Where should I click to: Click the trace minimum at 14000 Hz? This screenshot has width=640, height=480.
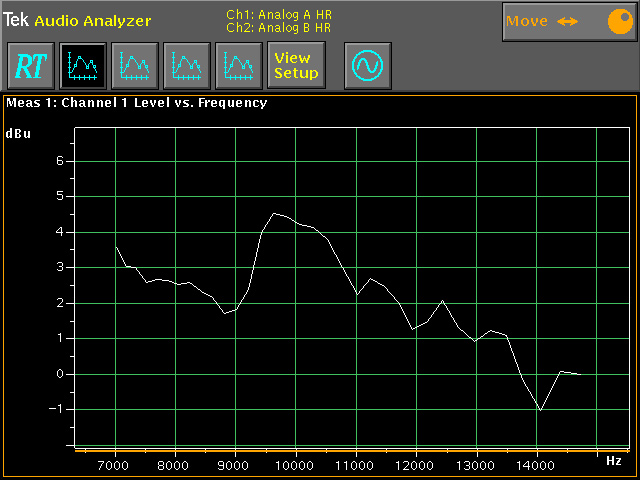tap(540, 409)
